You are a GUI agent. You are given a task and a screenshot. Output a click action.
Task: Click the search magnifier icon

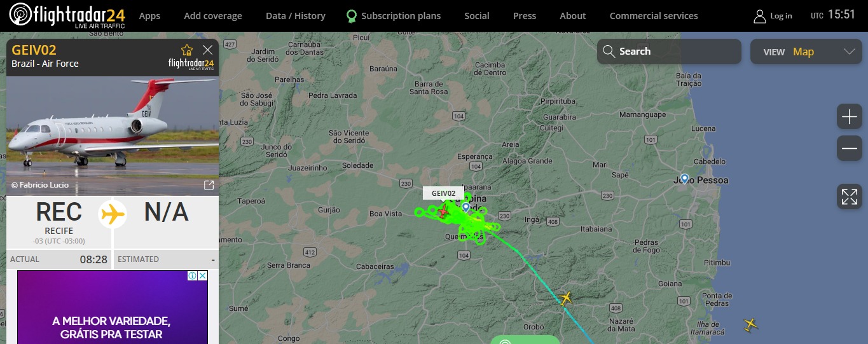point(609,52)
